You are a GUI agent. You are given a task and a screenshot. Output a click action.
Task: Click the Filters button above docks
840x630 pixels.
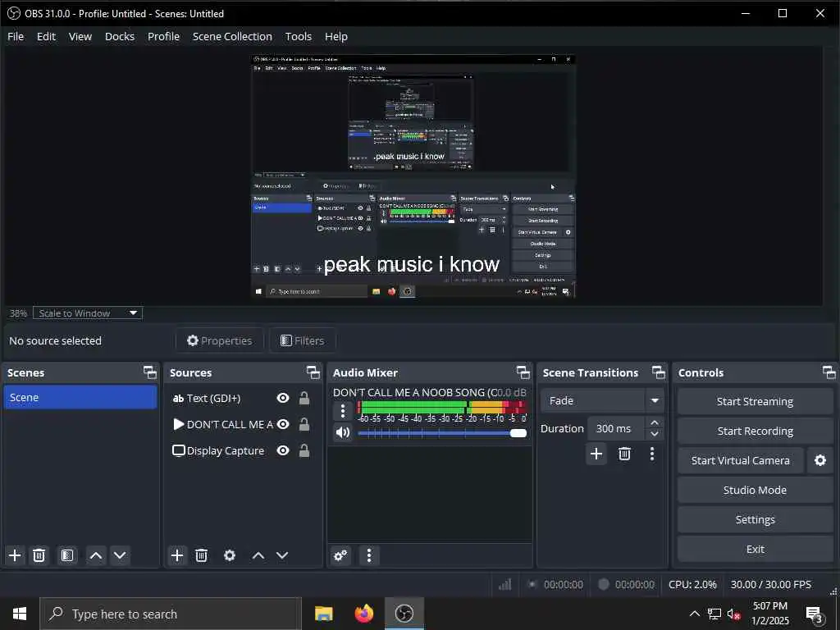303,340
